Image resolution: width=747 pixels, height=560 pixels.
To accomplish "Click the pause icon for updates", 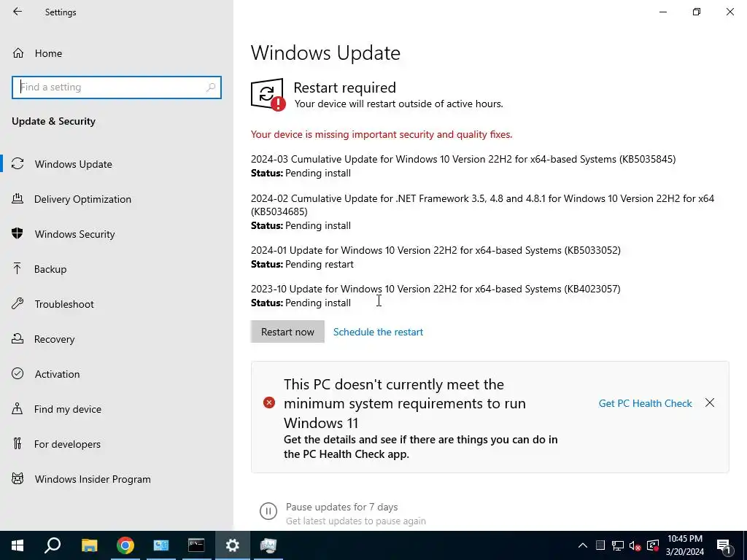I will coord(268,511).
